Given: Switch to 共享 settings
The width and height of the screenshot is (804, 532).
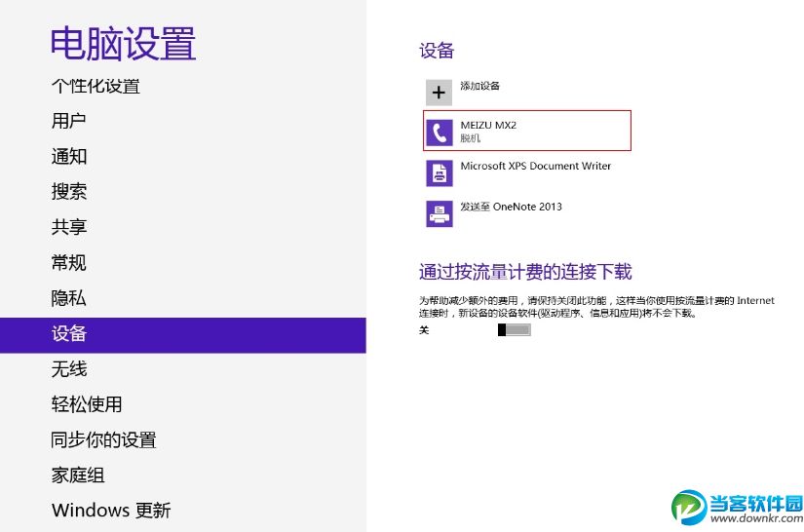Looking at the screenshot, I should [69, 227].
